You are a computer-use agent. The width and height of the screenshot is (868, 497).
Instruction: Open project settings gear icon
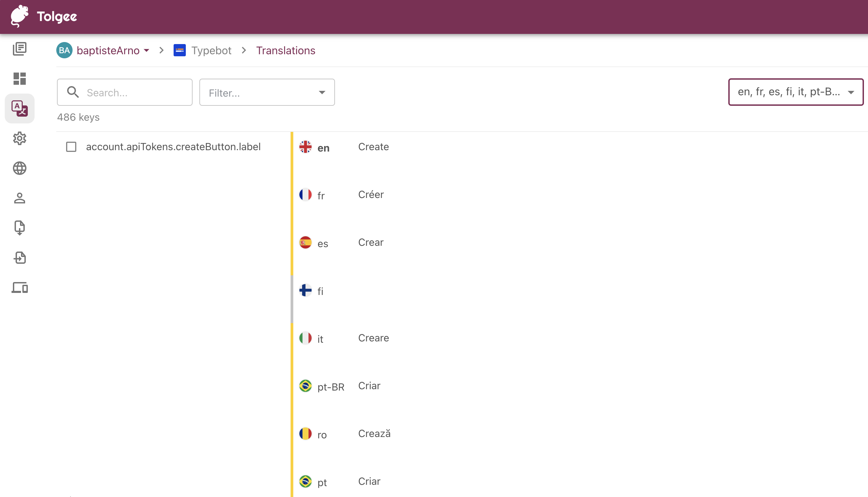point(19,138)
